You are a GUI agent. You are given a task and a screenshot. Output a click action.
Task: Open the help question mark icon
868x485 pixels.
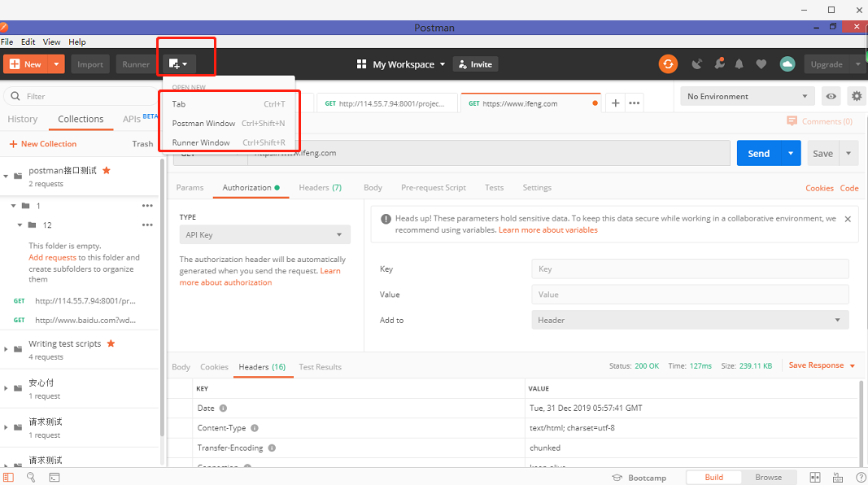tap(861, 477)
